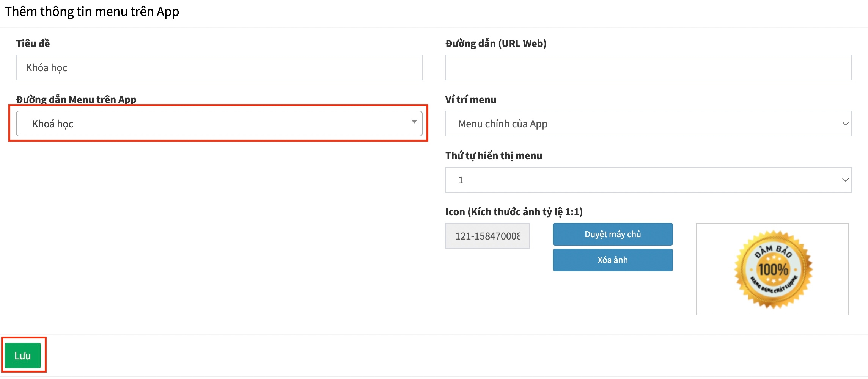Viewport: 868px width, 379px height.
Task: Expand the Ví trí menu dropdown
Action: [648, 124]
